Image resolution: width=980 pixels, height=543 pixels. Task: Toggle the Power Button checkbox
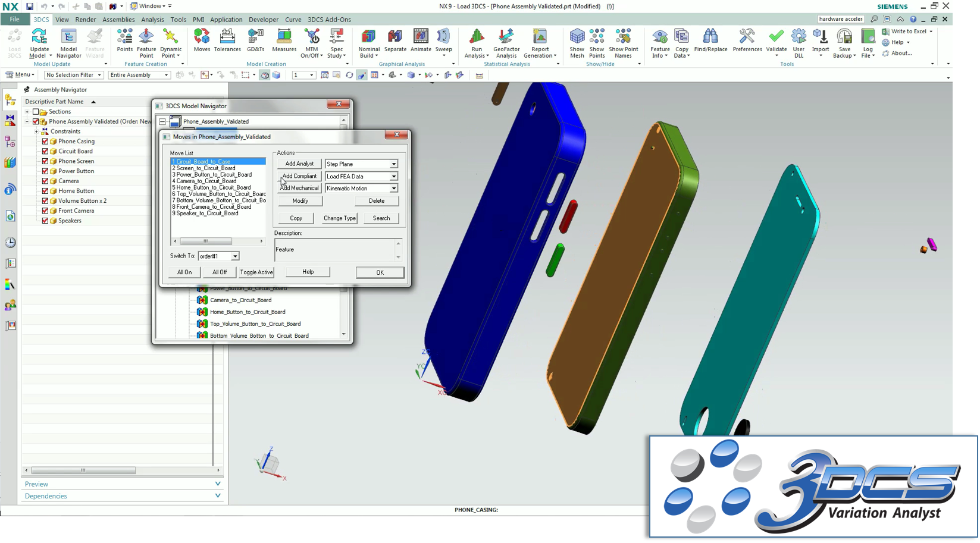(x=45, y=171)
